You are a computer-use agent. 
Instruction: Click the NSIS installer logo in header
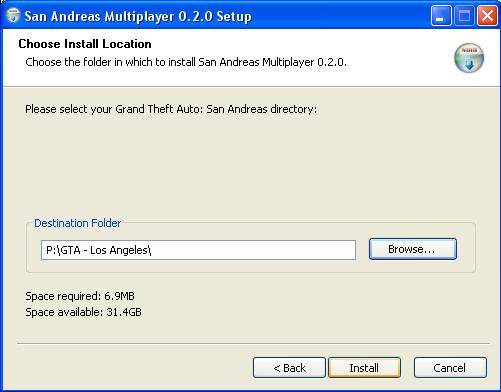(469, 58)
